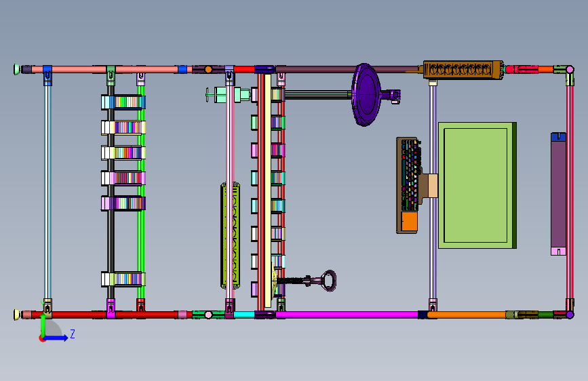
Task: Select the purple rectangular panel near the crimson tube
Action: [x=558, y=194]
